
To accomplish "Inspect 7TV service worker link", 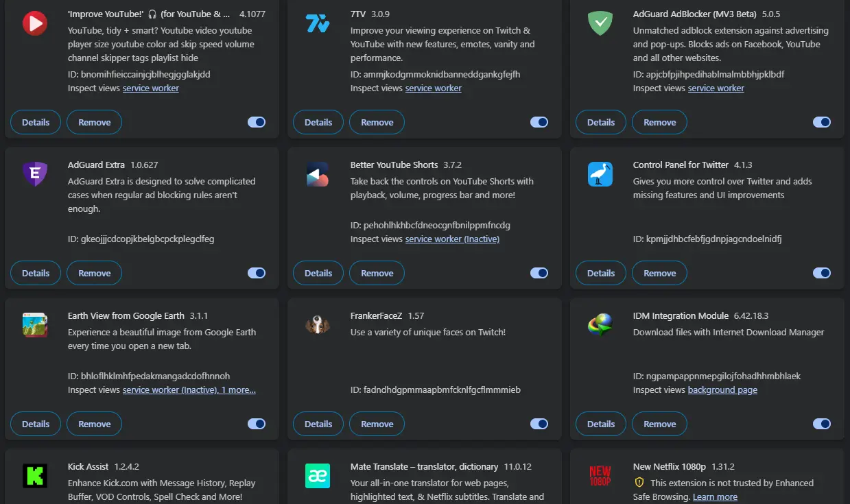I will [x=434, y=88].
